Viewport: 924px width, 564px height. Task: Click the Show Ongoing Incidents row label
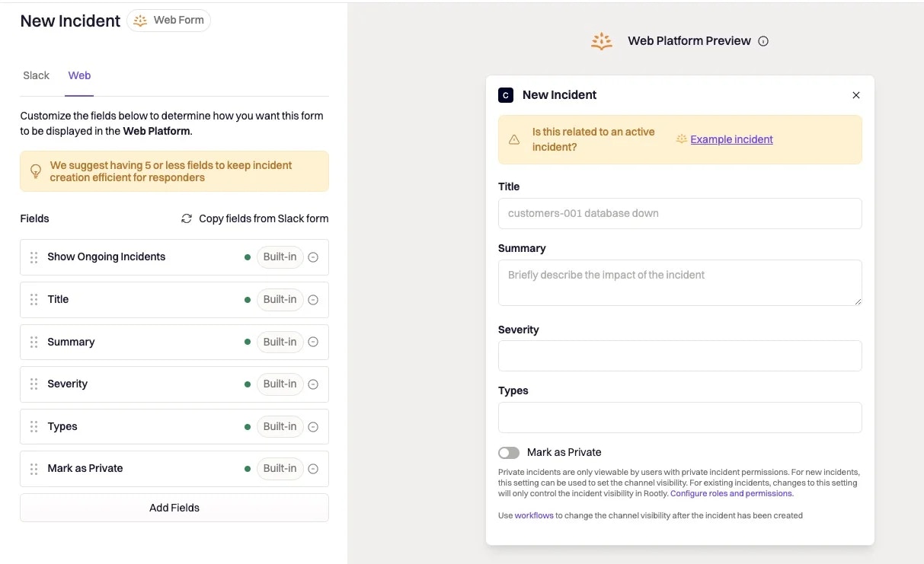coord(106,257)
